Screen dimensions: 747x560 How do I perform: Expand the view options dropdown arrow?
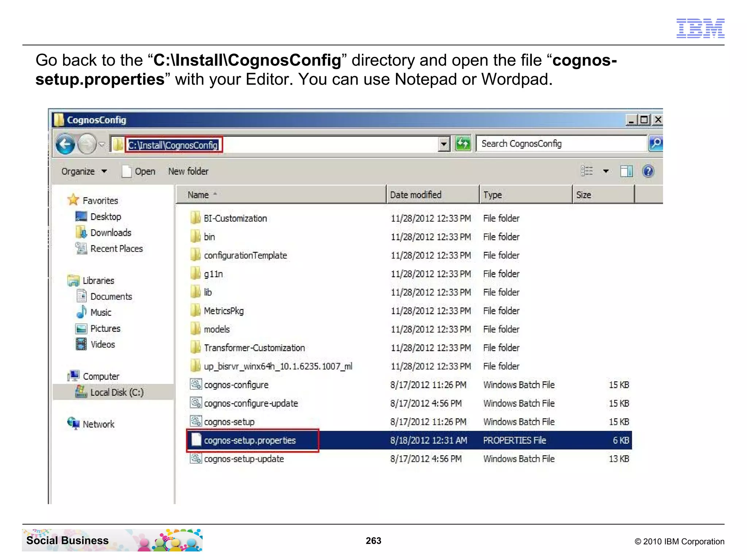tap(606, 171)
